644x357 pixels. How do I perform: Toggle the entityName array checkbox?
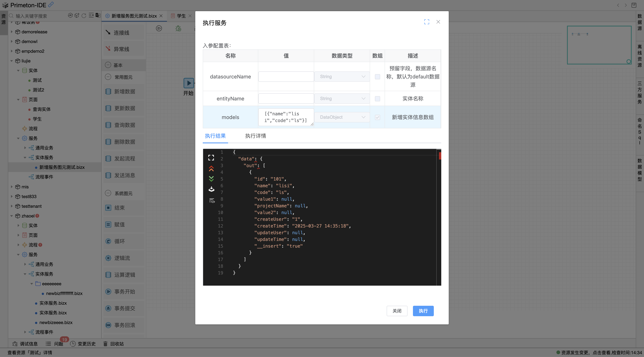click(x=377, y=99)
